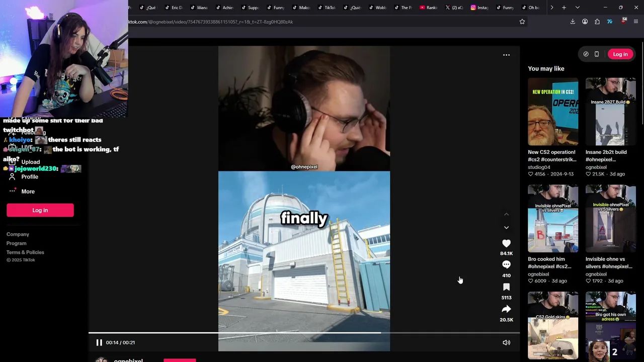Open browser account profile icon
This screenshot has width=644, height=362.
(x=585, y=22)
